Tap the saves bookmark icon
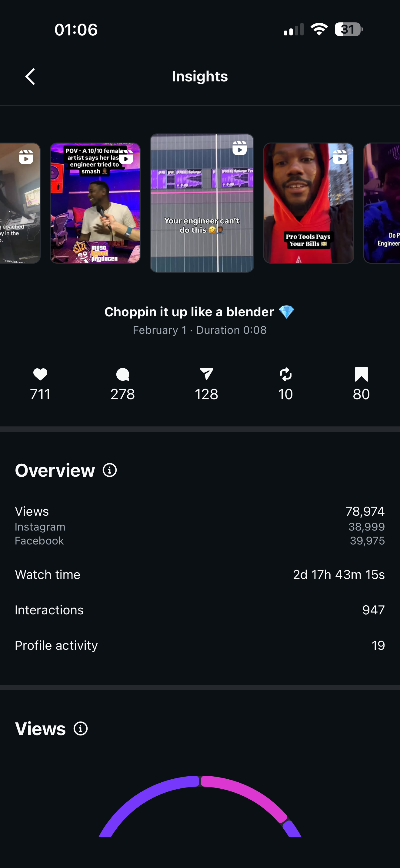Screen dimensions: 400x868 [x=361, y=374]
